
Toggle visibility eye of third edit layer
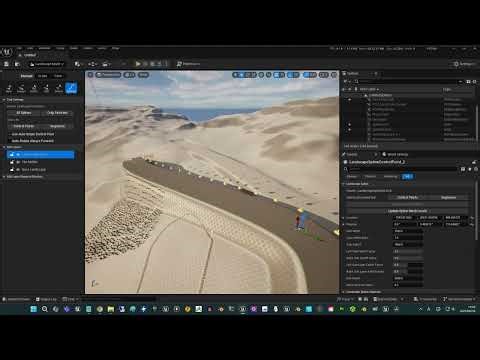click(18, 170)
